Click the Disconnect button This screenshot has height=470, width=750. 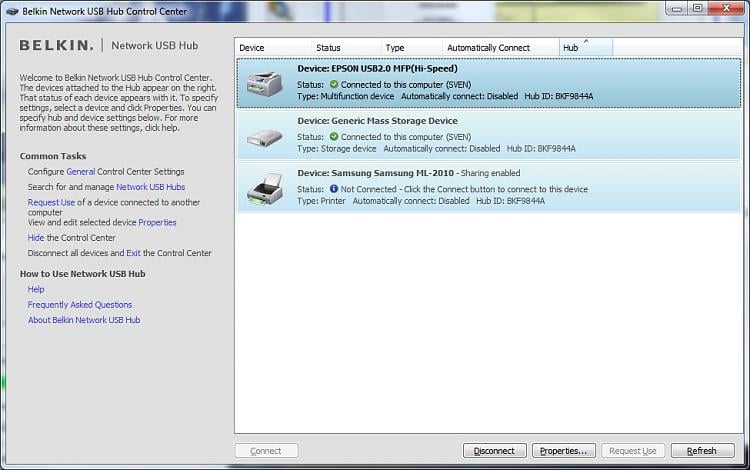(495, 450)
